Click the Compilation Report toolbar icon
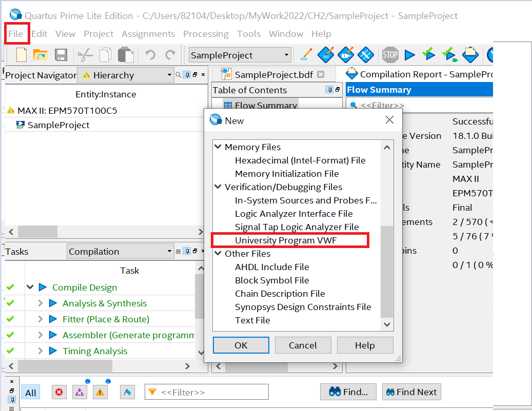 (x=470, y=54)
